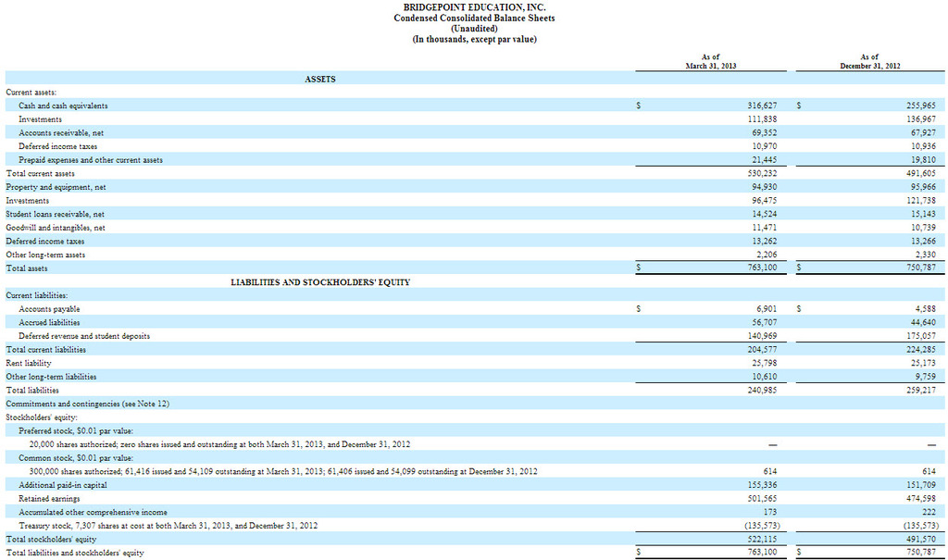Select "Prepaid expenses and other current assets" label

[x=91, y=160]
